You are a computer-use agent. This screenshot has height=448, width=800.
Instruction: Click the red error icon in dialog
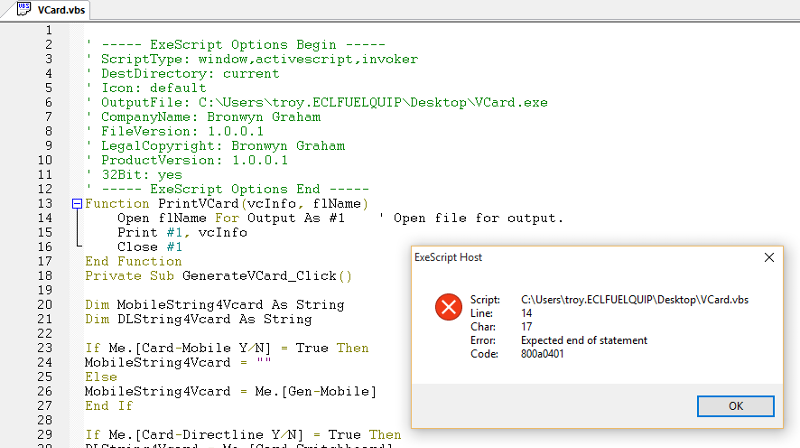tap(448, 307)
